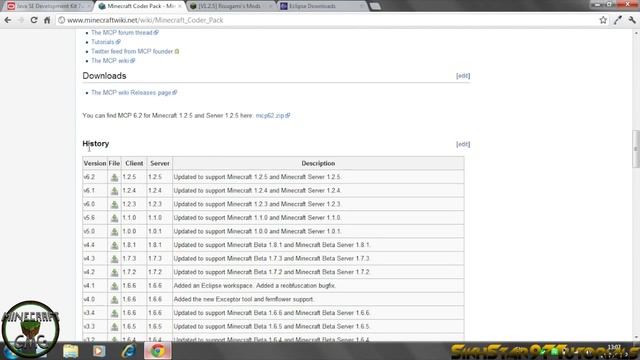This screenshot has width=640, height=360.
Task: Reload the current page
Action: point(34,20)
